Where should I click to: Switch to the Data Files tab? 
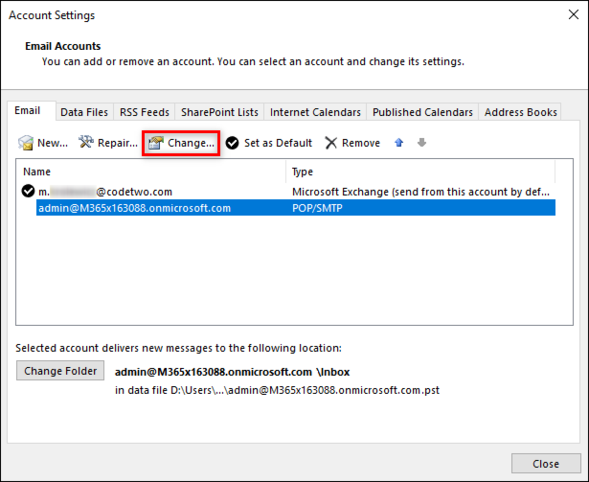pyautogui.click(x=84, y=112)
